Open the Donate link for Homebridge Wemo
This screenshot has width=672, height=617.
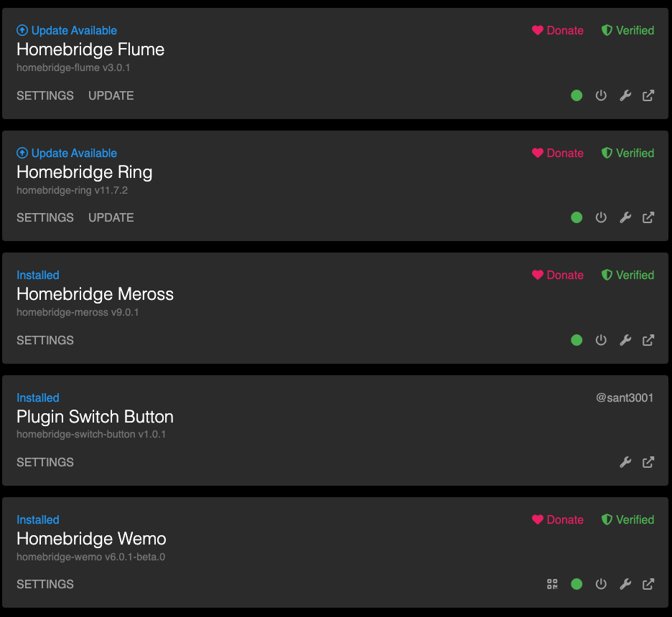click(x=558, y=519)
